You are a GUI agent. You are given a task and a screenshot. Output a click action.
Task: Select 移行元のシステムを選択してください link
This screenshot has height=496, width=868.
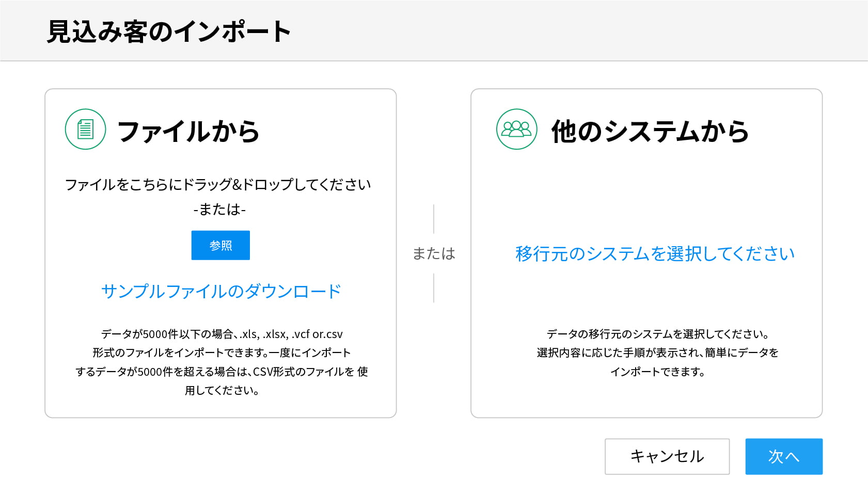click(x=655, y=253)
